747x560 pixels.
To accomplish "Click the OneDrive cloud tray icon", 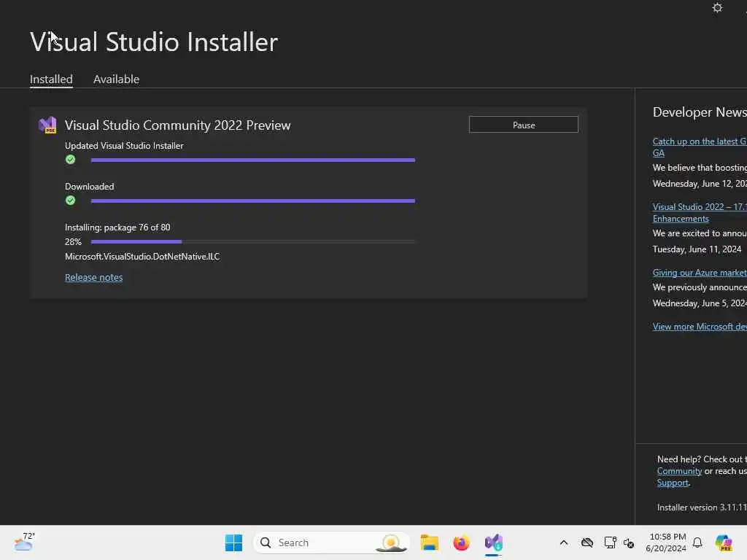I will click(587, 542).
